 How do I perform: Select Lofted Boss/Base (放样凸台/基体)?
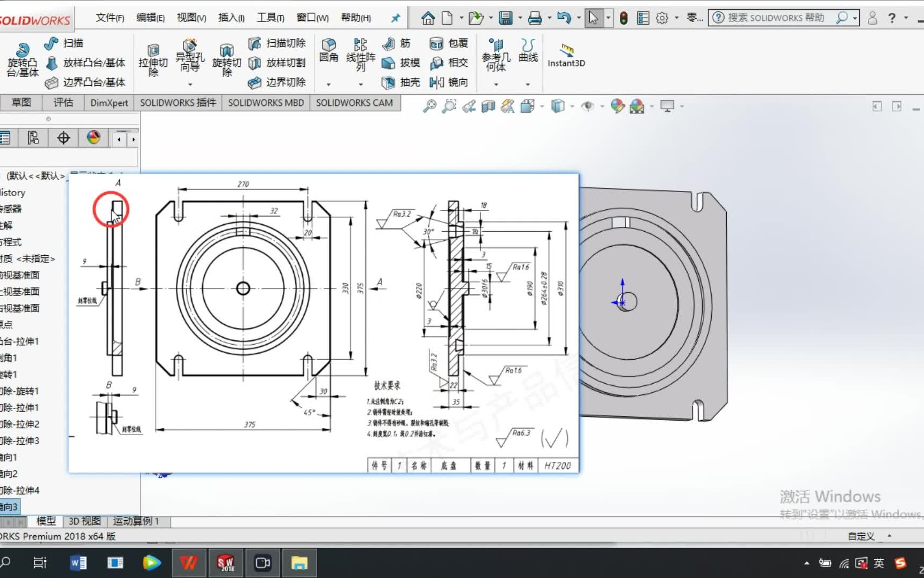pyautogui.click(x=86, y=63)
